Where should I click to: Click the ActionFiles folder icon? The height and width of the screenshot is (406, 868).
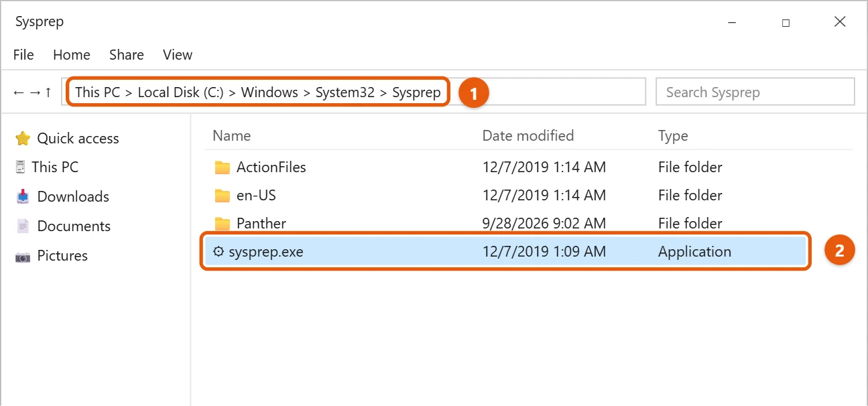click(x=223, y=167)
